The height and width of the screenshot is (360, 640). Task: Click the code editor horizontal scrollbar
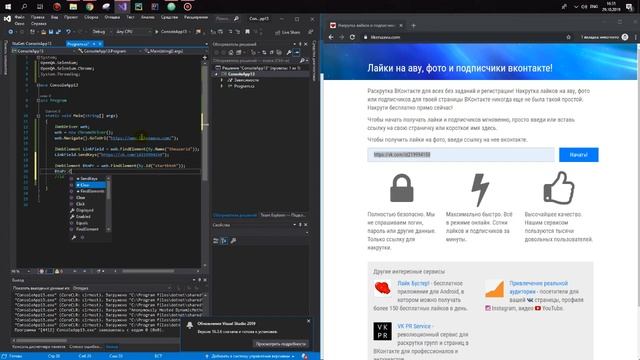[148, 271]
